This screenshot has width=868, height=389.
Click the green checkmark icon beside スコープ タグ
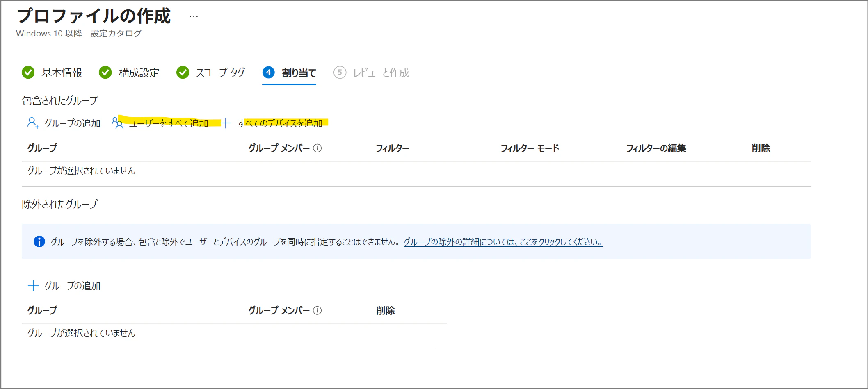pos(183,73)
